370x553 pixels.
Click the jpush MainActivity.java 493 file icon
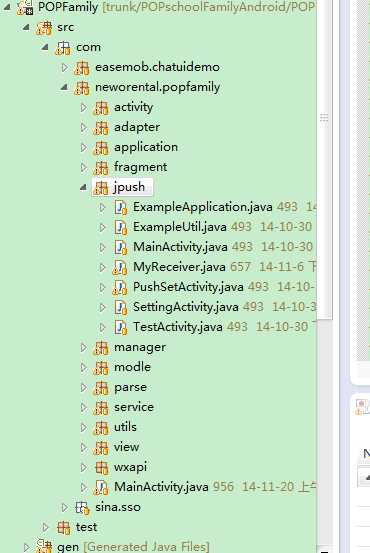(x=120, y=248)
